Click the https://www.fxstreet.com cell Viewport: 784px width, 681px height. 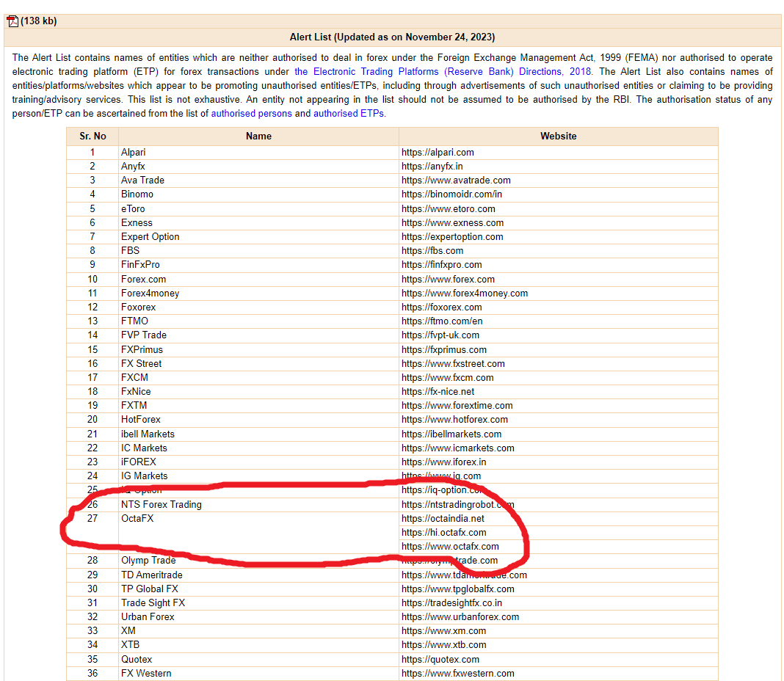click(559, 364)
